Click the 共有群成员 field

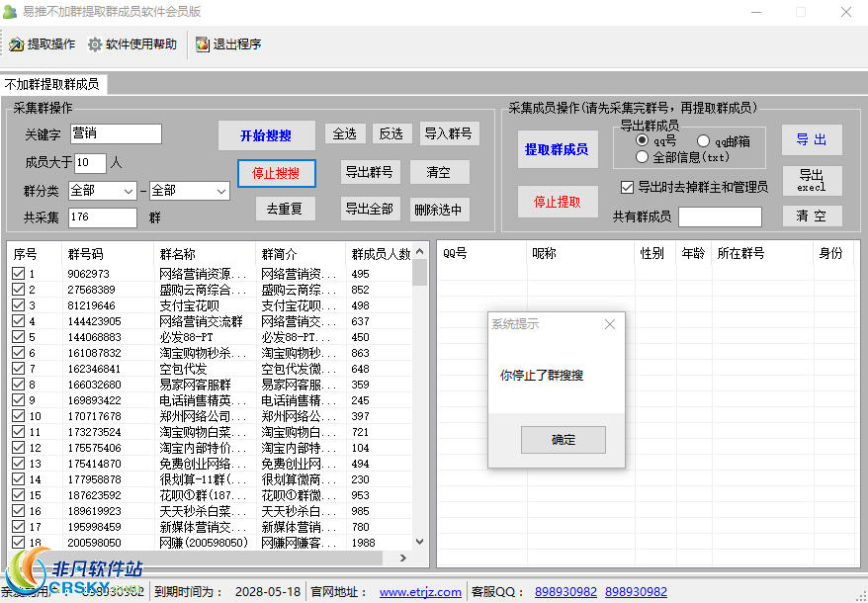pyautogui.click(x=720, y=217)
